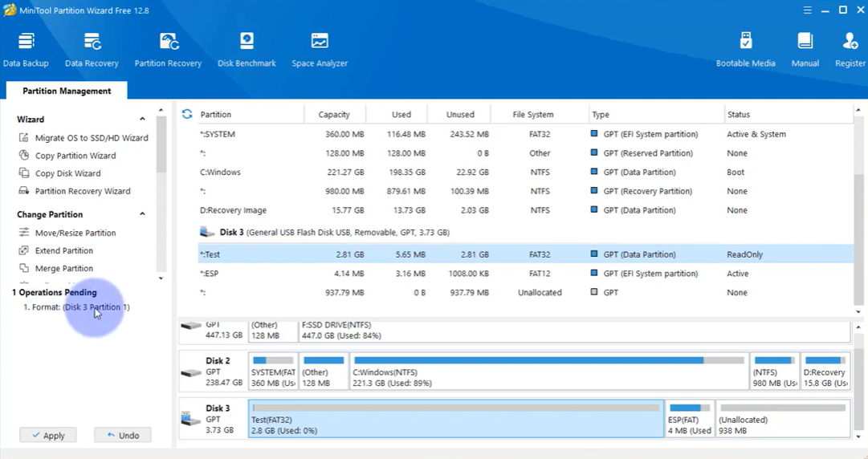Sort the list by Capacity column
Image resolution: width=868 pixels, height=459 pixels.
coord(333,115)
